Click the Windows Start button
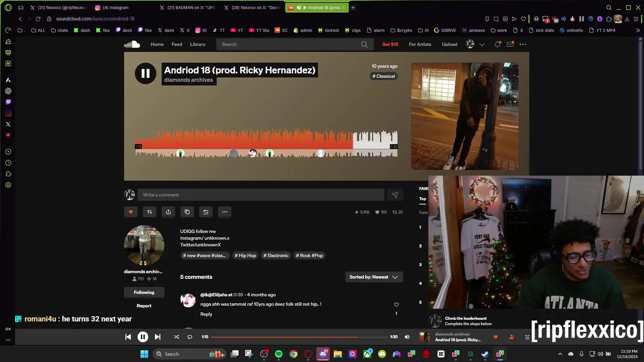This screenshot has width=644, height=362. [144, 354]
